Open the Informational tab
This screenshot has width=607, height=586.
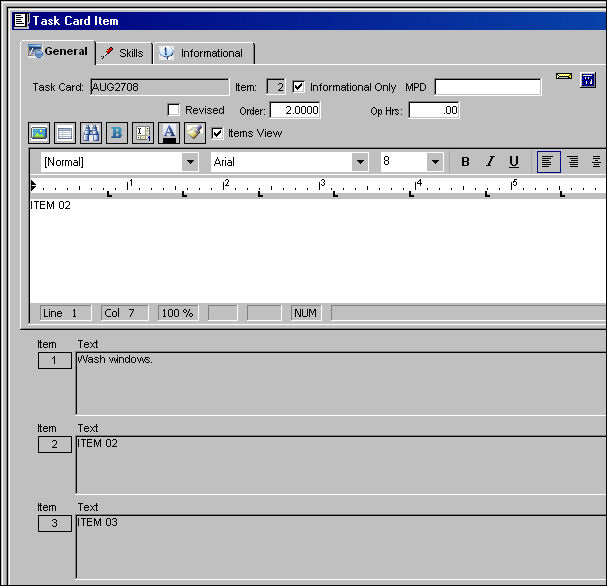point(204,53)
